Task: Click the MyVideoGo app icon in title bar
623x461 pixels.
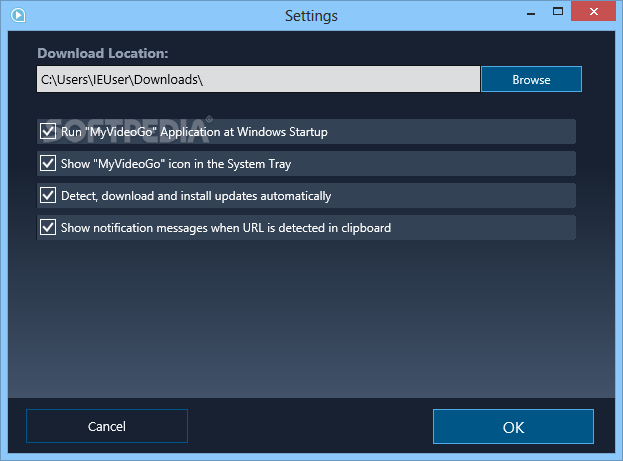Action: click(x=18, y=15)
